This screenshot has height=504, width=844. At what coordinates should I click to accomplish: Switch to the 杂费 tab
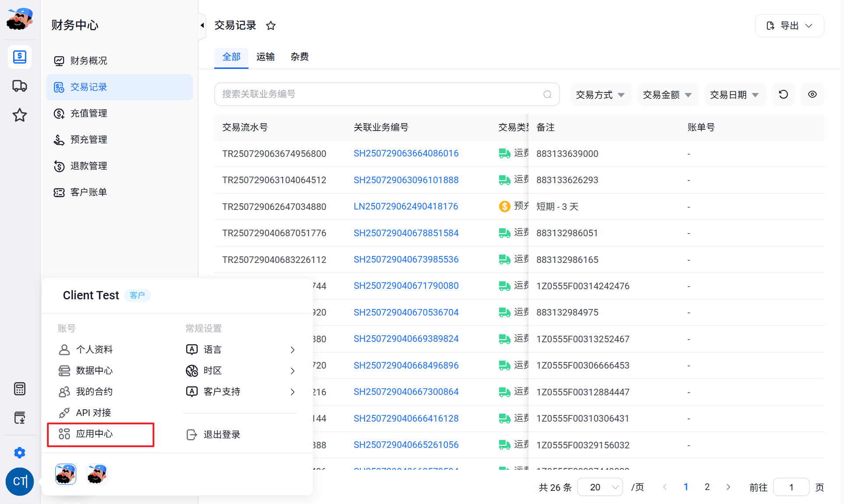point(300,57)
